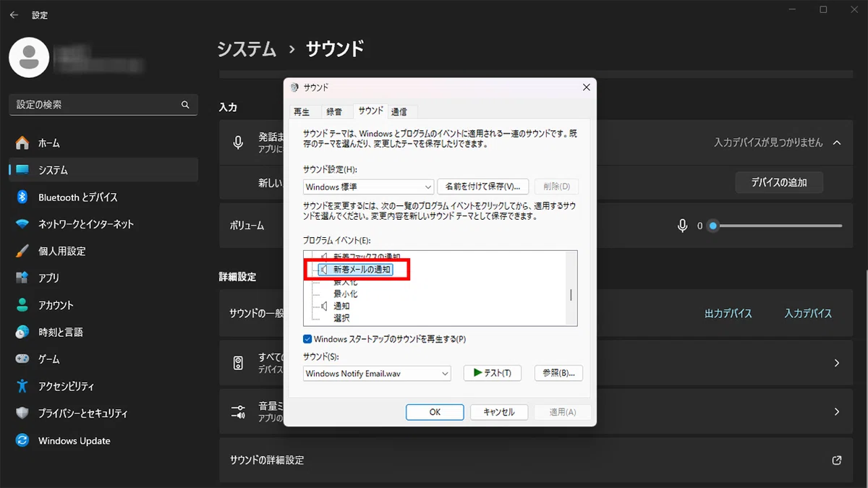Click the System monitor icon in sidebar

pos(22,170)
